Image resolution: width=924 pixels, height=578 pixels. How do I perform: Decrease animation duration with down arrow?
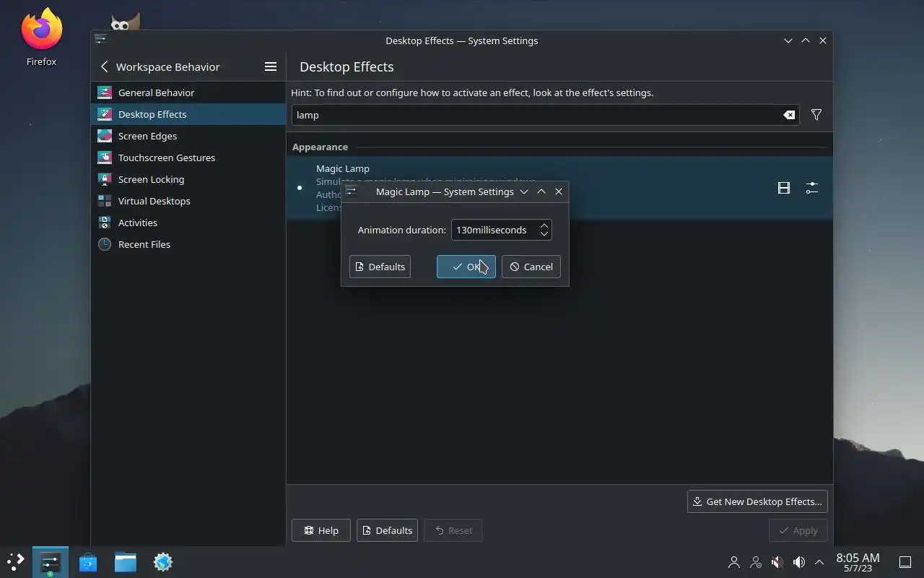pyautogui.click(x=544, y=234)
